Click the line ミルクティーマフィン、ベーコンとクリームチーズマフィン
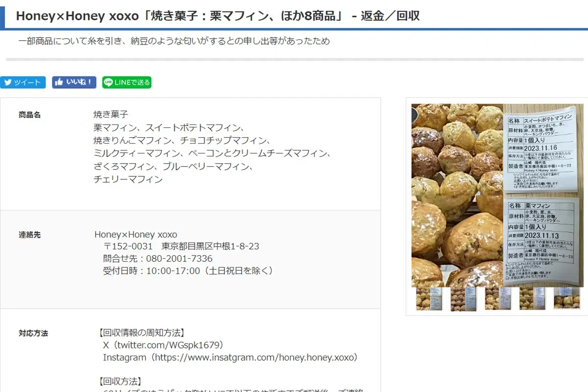The height and width of the screenshot is (392, 588). pyautogui.click(x=212, y=153)
